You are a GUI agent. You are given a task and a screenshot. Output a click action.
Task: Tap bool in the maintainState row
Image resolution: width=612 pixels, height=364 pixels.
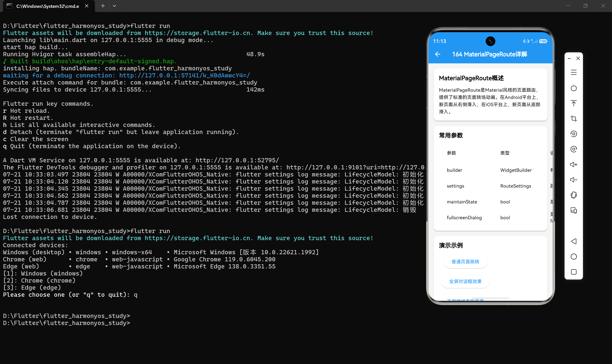(505, 202)
